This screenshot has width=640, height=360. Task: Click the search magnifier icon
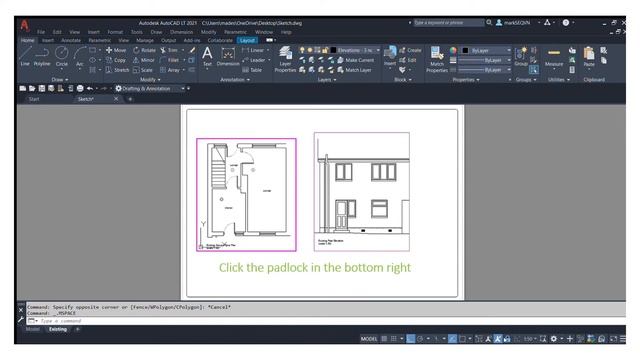click(489, 22)
